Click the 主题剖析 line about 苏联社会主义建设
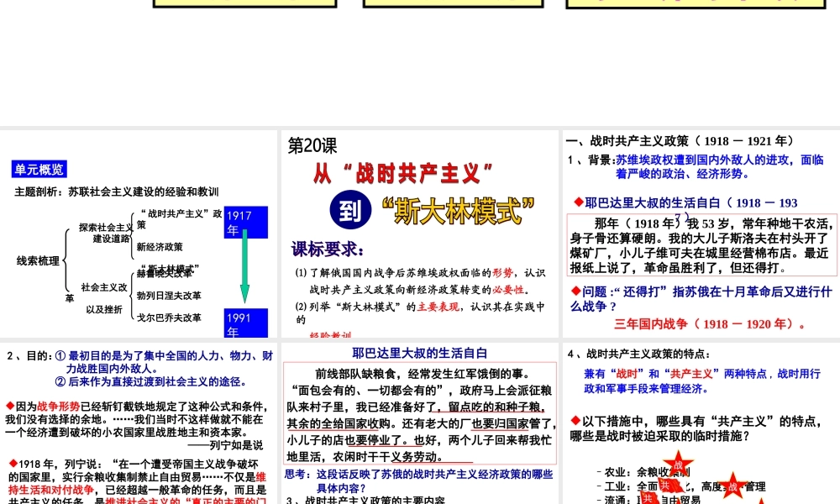The height and width of the screenshot is (504, 840). tap(116, 192)
